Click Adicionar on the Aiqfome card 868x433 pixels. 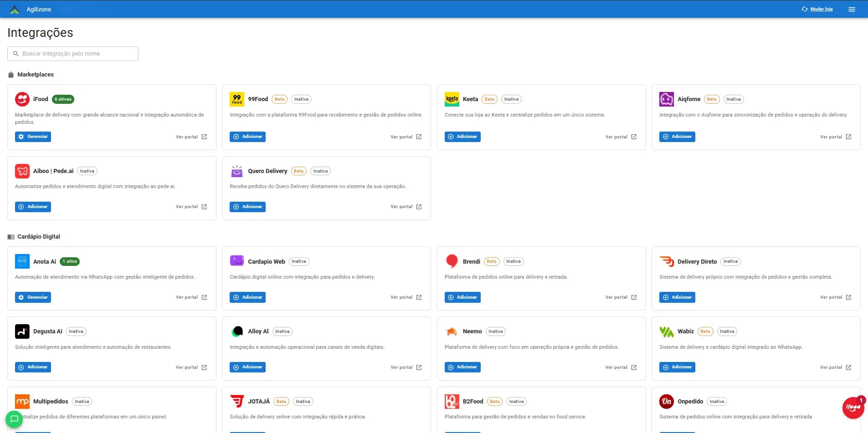[x=677, y=137]
